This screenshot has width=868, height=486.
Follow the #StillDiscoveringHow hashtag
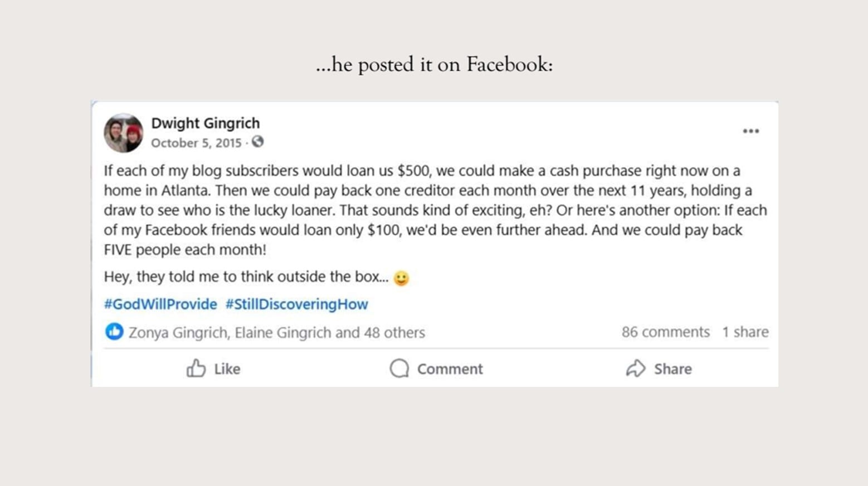(296, 304)
